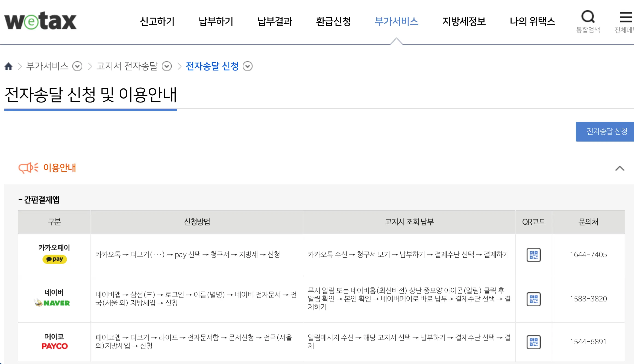Click the 이용안내 megaphone icon
Screen dimensions: 634x364
[x=28, y=168]
